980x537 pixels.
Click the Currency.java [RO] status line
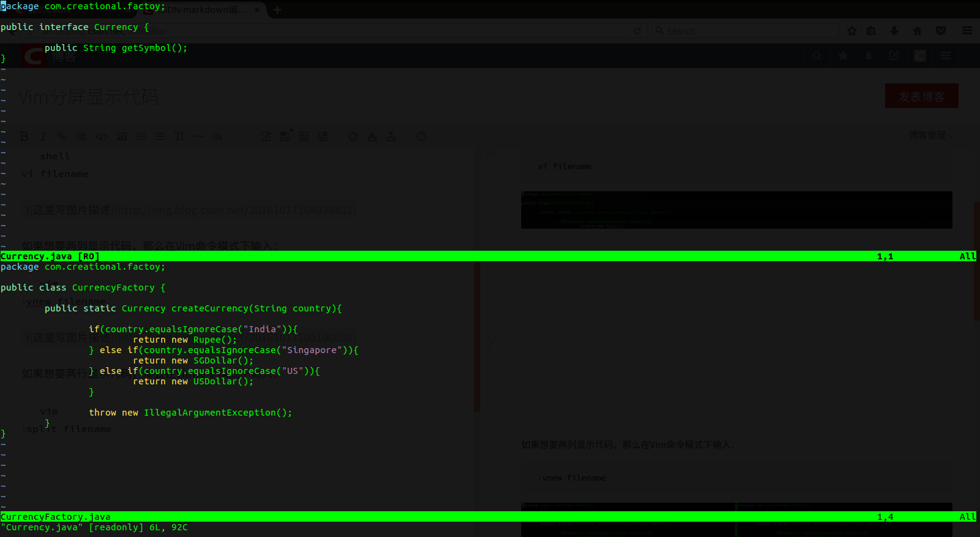pyautogui.click(x=488, y=256)
